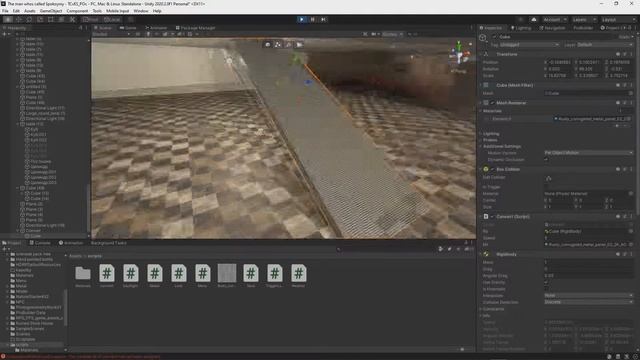Select the Rotate tool in the toolbar
The image size is (640, 360).
coord(29,19)
